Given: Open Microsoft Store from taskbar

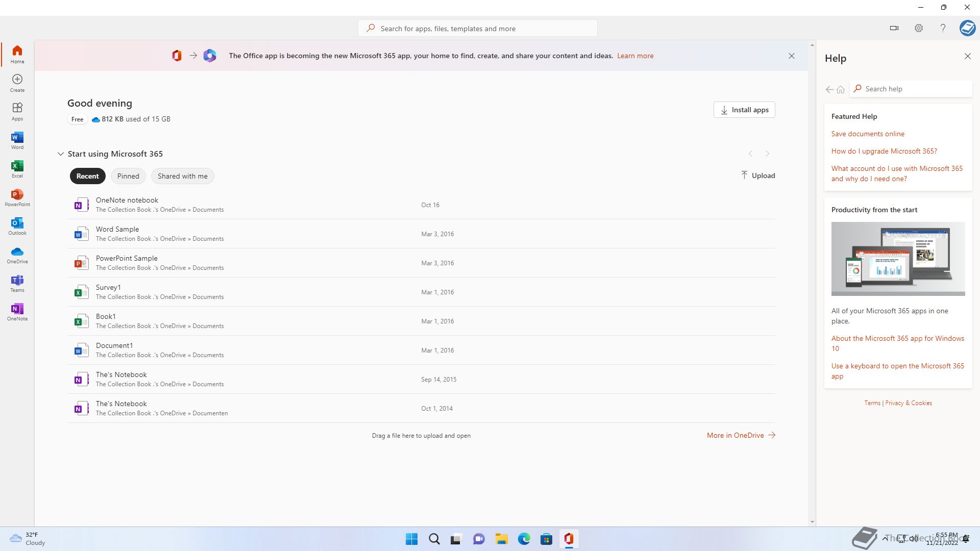Looking at the screenshot, I should pos(546,539).
